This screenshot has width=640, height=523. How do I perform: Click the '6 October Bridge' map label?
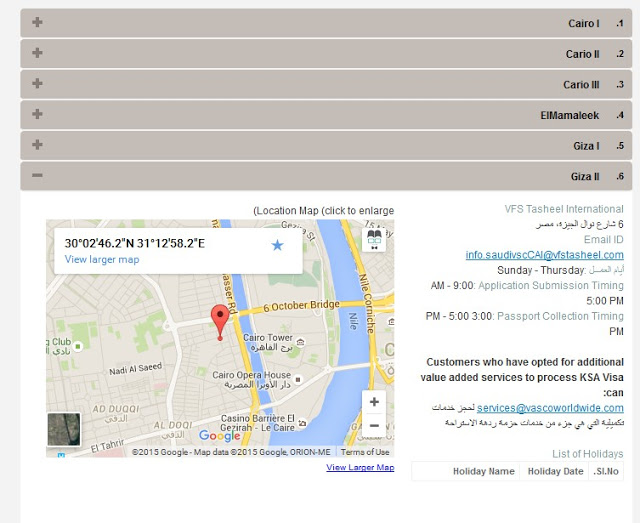301,305
